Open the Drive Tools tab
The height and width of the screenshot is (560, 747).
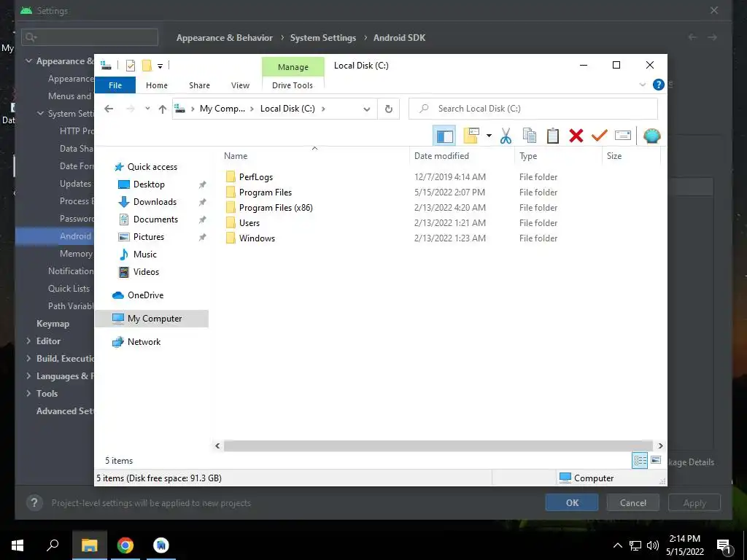coord(293,85)
